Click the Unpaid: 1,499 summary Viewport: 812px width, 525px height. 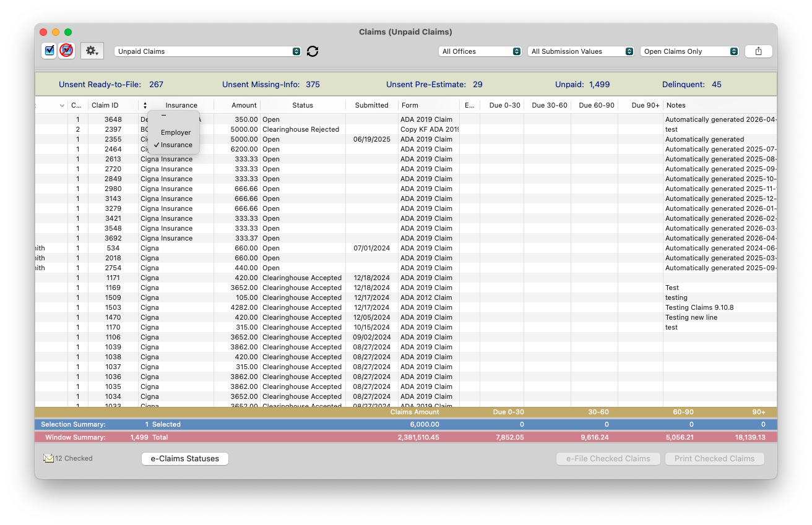point(582,84)
